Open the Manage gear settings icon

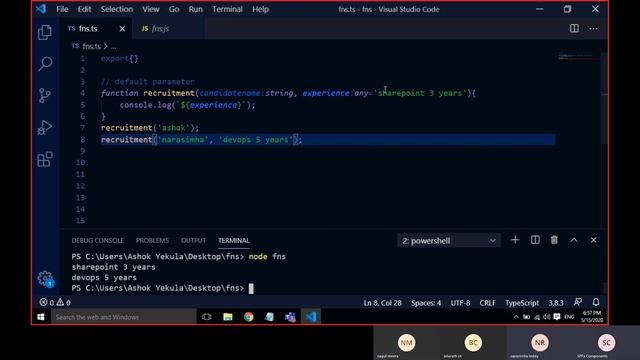[45, 279]
